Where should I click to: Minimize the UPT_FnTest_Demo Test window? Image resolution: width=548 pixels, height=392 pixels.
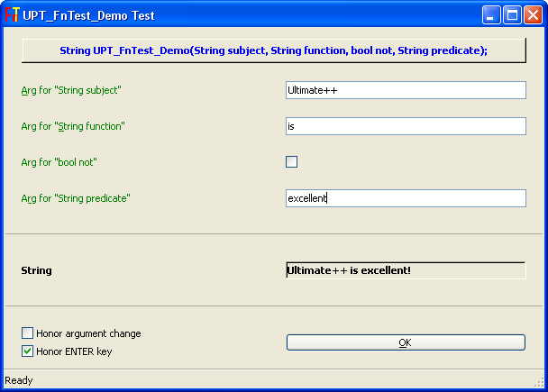(493, 14)
